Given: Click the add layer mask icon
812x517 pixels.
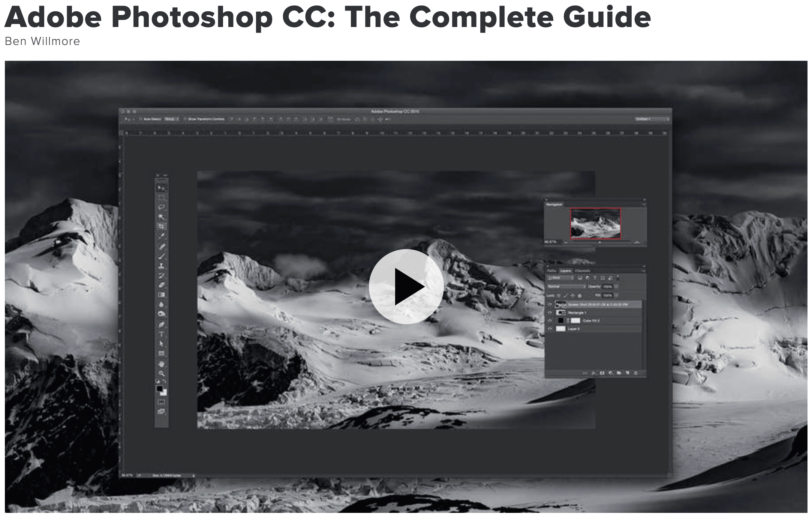Looking at the screenshot, I should click(x=602, y=373).
